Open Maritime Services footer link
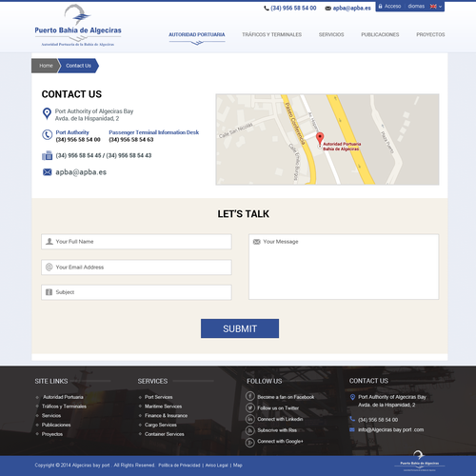476x476 pixels. [164, 407]
